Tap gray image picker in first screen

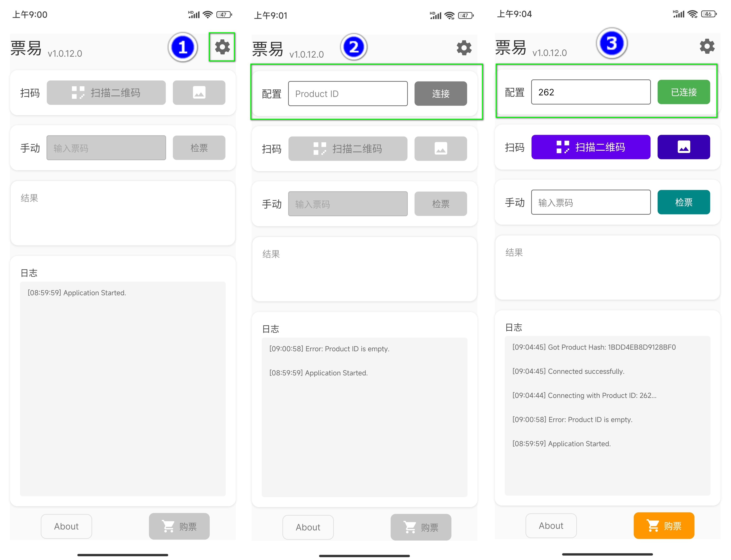click(x=199, y=93)
